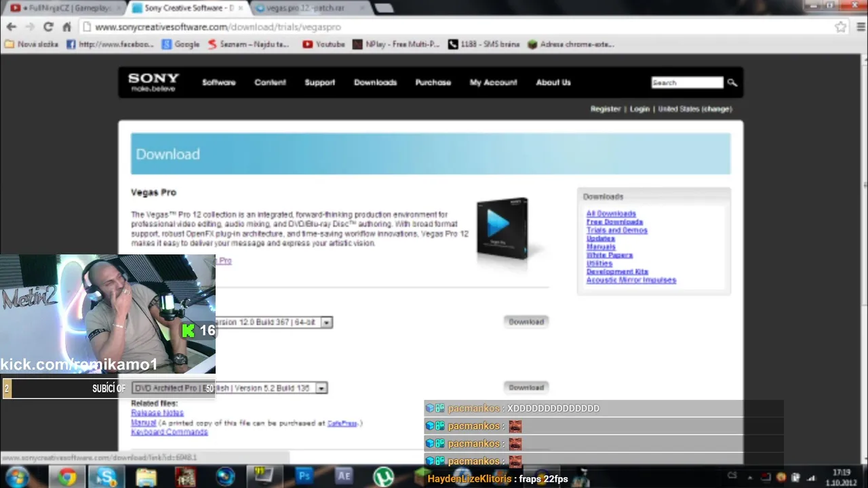Open the CafePress link
The image size is (868, 488).
point(342,423)
